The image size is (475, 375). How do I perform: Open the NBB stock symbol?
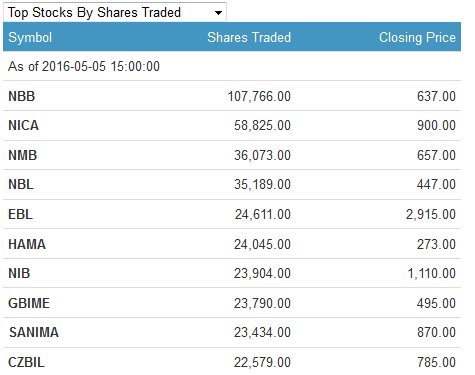(22, 96)
